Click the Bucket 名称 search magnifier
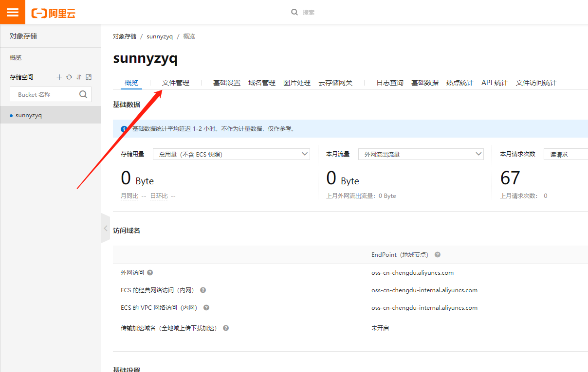588x372 pixels. (x=83, y=94)
